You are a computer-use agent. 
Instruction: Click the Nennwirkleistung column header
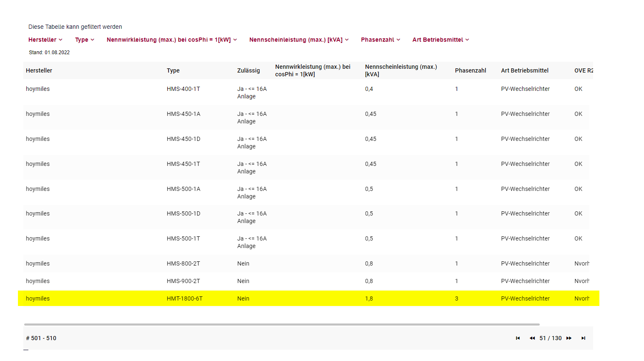[313, 70]
